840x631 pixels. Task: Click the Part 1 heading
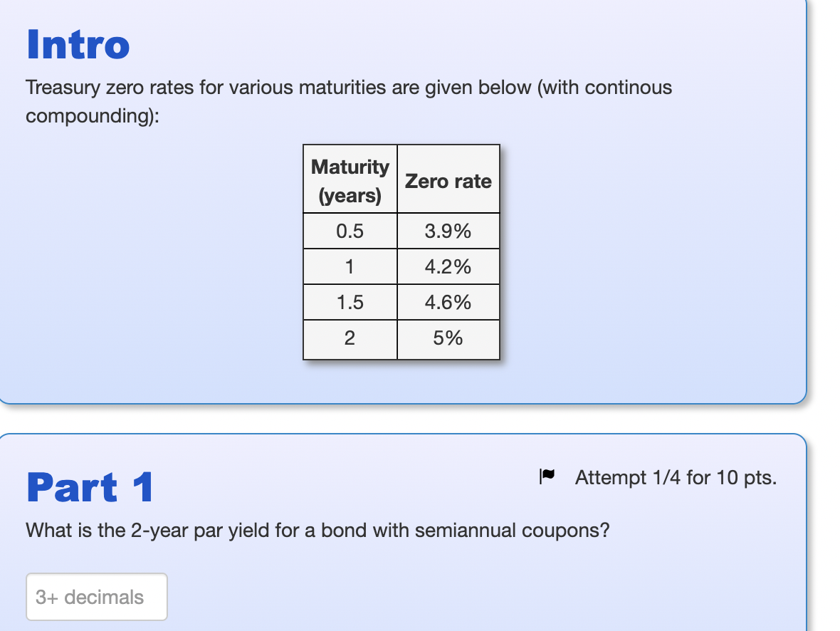[x=88, y=487]
